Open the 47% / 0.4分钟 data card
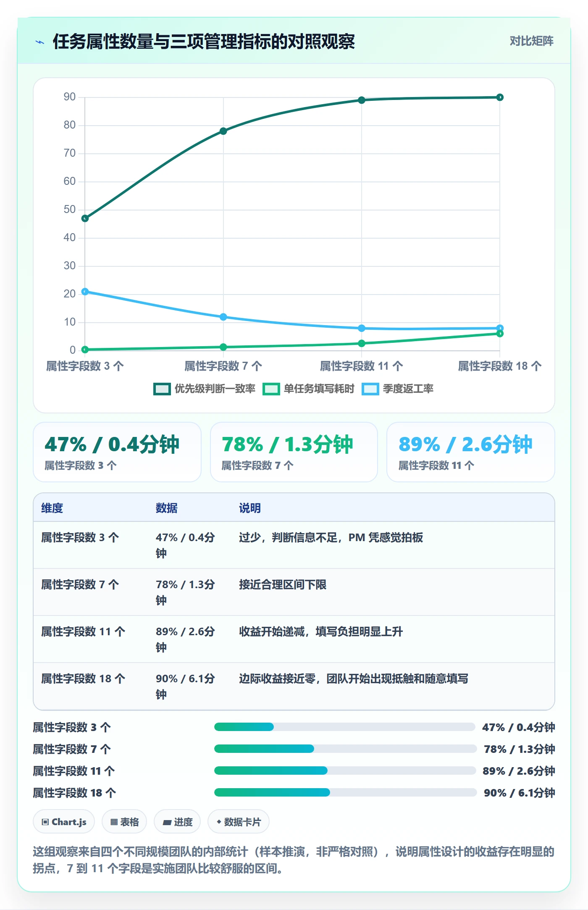 click(x=117, y=452)
